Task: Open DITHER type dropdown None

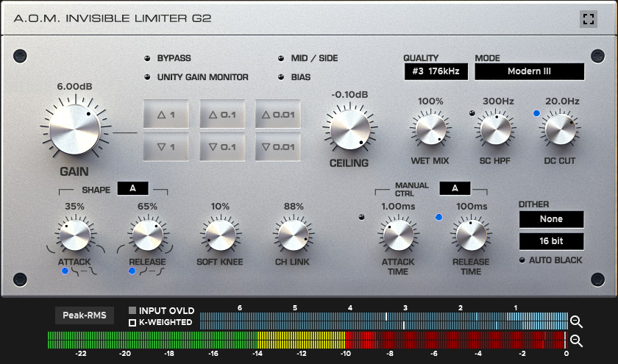Action: 551,219
